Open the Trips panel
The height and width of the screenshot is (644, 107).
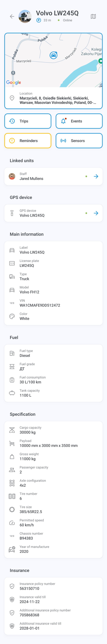28,121
